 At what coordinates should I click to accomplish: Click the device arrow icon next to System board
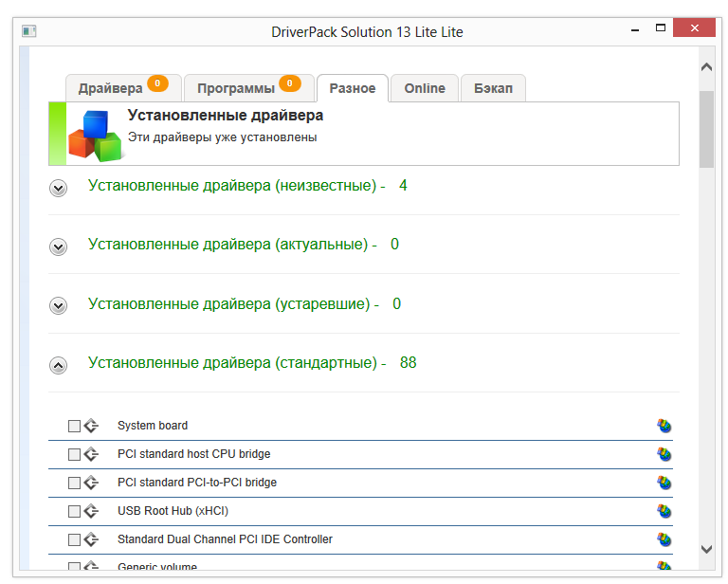pos(91,426)
